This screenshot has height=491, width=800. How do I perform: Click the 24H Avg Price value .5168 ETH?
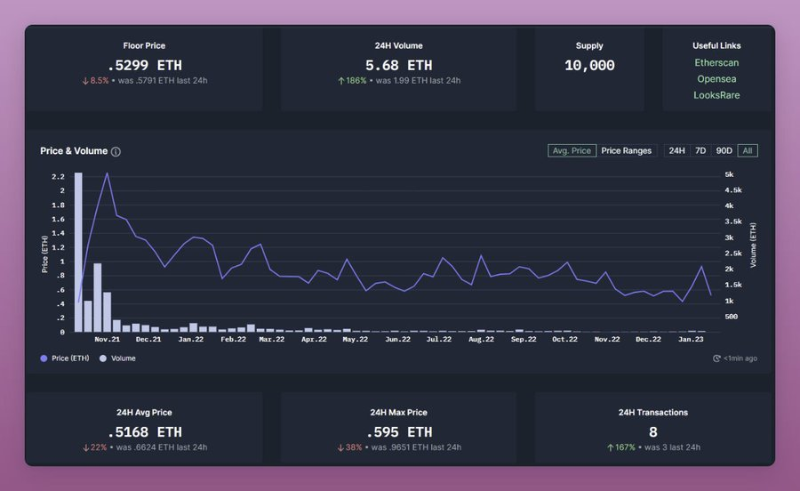click(144, 432)
